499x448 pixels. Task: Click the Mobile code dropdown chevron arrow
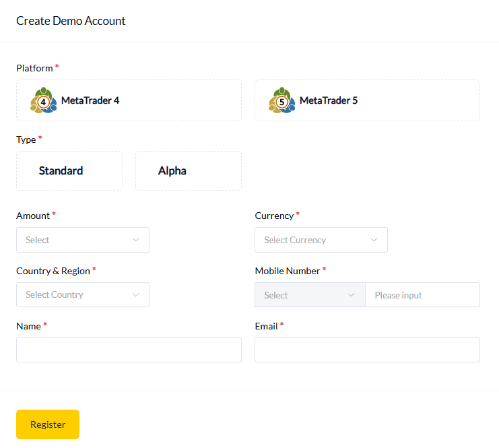[352, 295]
